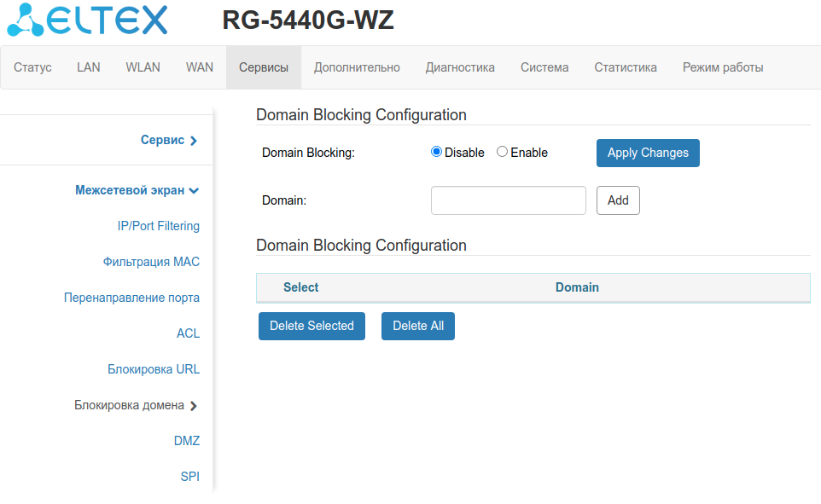Open the Режим работы tab

pyautogui.click(x=722, y=67)
